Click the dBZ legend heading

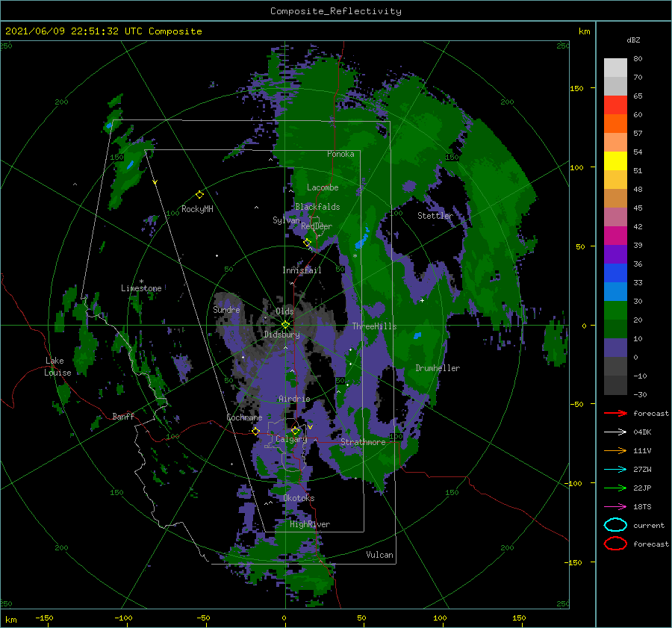tap(633, 40)
